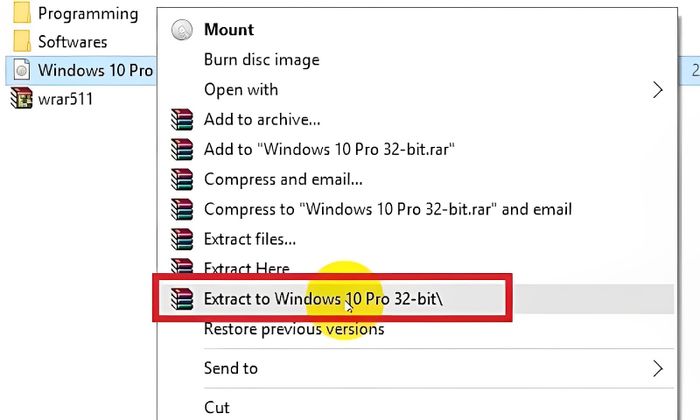Select the Mount option

tap(229, 30)
